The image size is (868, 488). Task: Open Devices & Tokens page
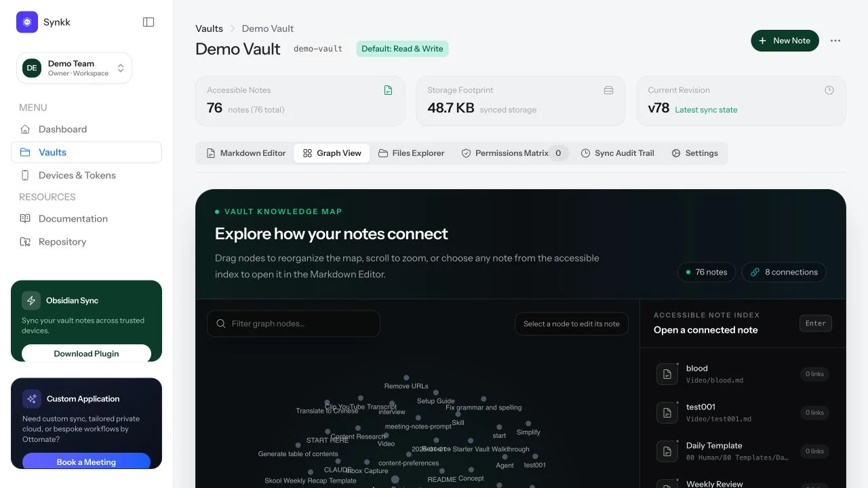[86, 175]
